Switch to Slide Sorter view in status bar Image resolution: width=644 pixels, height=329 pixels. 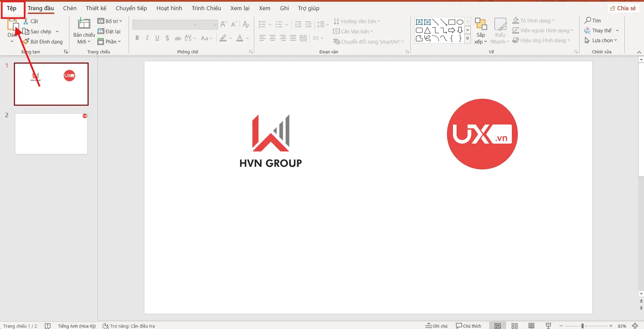pos(515,326)
